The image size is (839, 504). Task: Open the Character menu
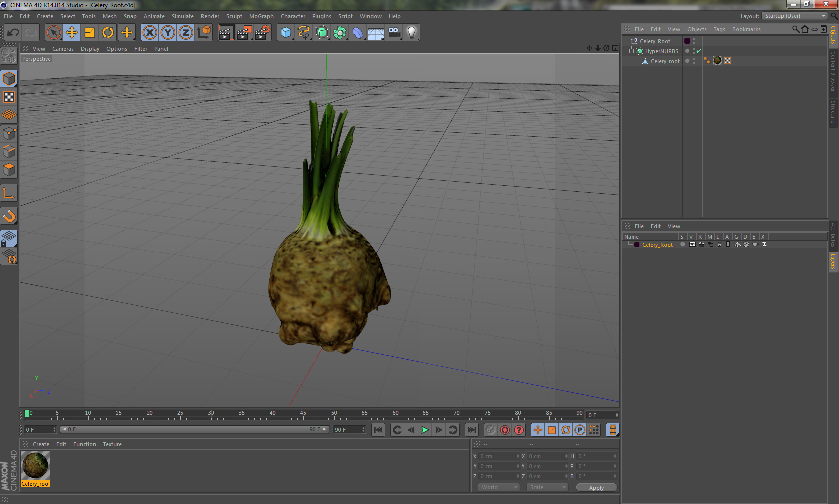[x=293, y=16]
